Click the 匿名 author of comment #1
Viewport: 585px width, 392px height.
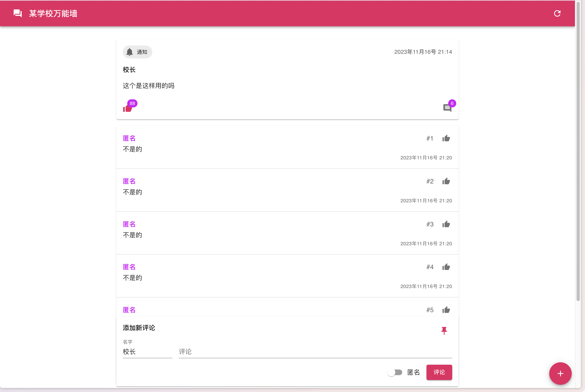point(129,138)
